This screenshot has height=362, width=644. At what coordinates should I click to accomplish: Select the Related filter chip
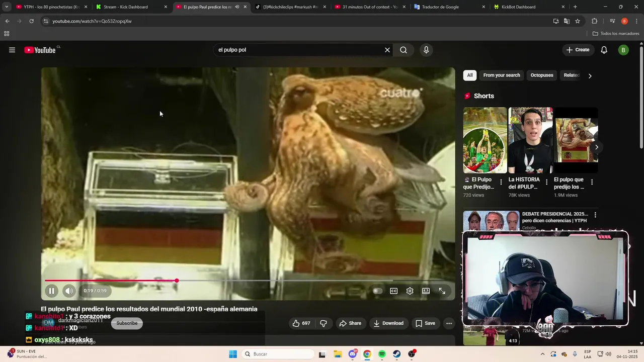click(571, 75)
